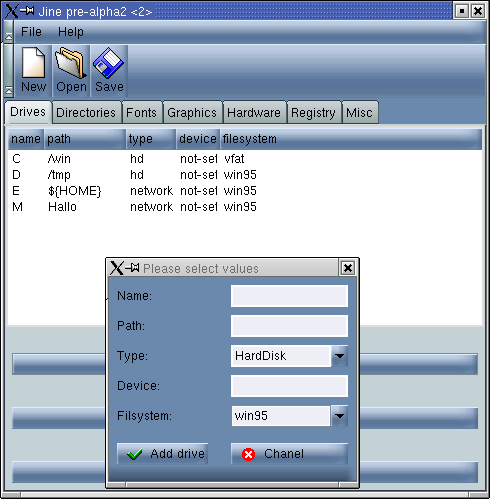Close the Please select values dialog
The width and height of the screenshot is (490, 499).
tap(347, 268)
